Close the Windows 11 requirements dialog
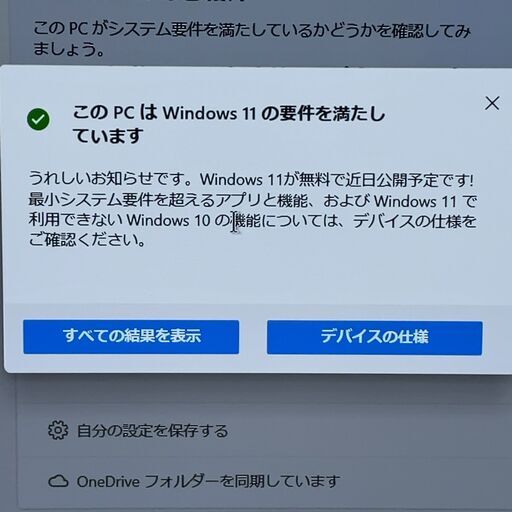The height and width of the screenshot is (512, 512). tap(492, 103)
